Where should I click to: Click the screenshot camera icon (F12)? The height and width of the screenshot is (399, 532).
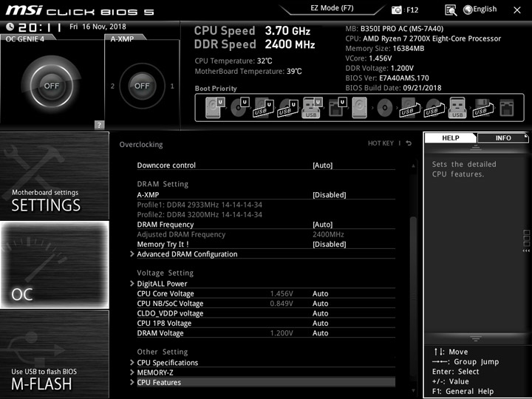click(x=396, y=10)
